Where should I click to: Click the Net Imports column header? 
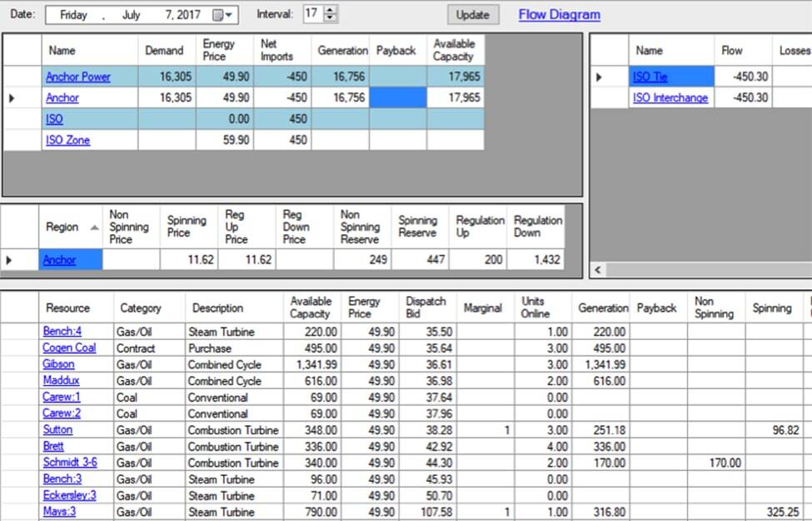click(x=282, y=50)
